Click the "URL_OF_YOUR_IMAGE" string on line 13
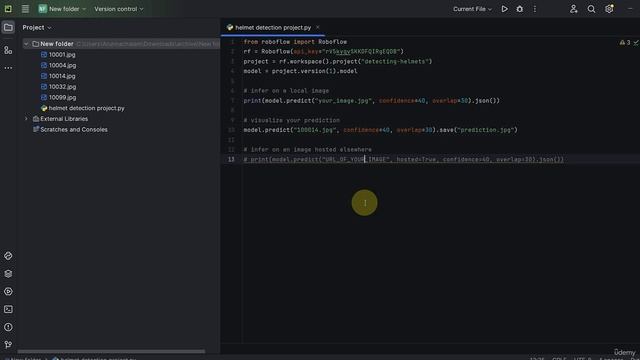640x360 pixels. click(x=355, y=159)
